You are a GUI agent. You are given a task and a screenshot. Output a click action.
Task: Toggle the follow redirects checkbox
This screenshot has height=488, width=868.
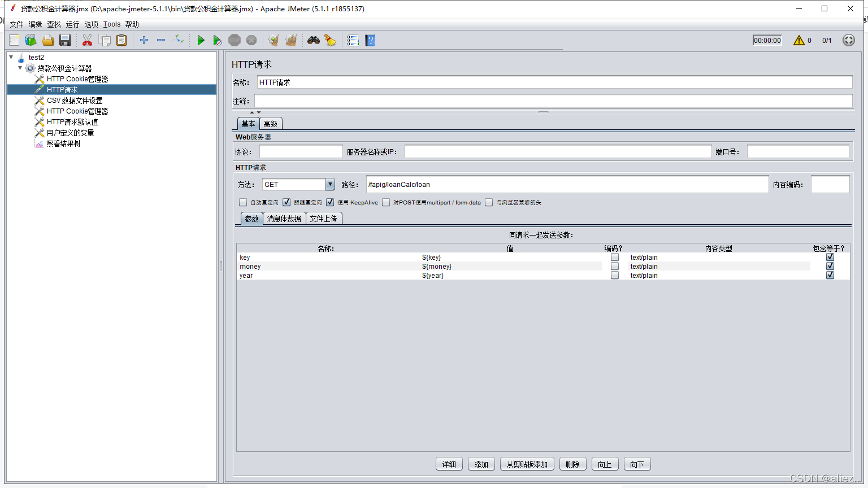point(287,202)
